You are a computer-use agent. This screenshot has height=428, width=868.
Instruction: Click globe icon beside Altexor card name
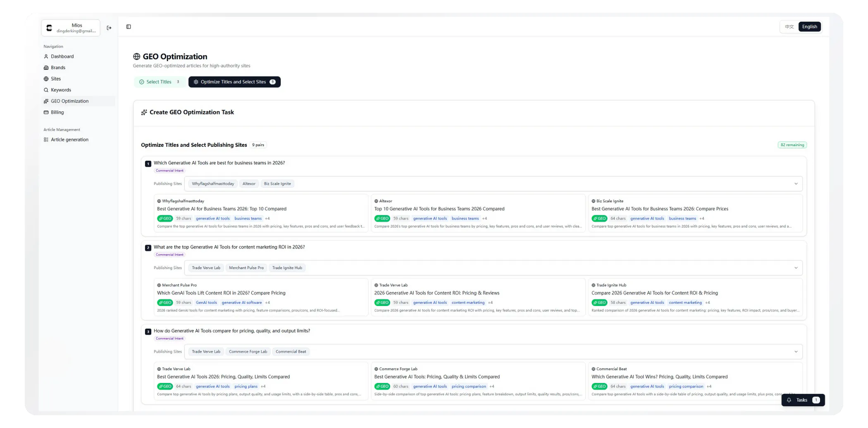[x=376, y=201]
